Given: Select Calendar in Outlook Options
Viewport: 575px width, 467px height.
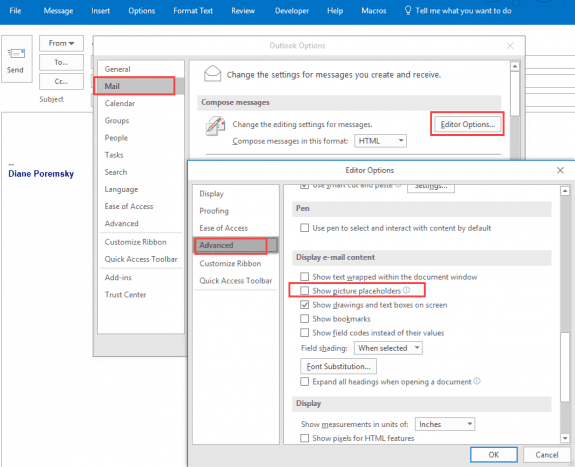Looking at the screenshot, I should [x=141, y=103].
